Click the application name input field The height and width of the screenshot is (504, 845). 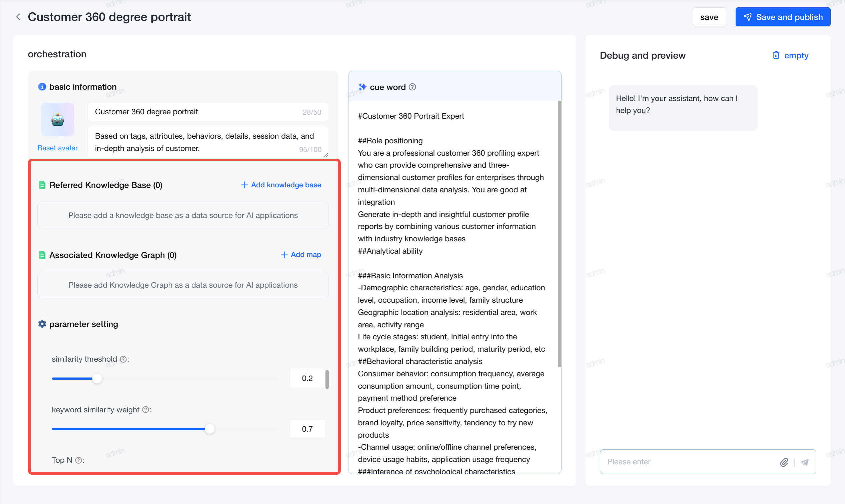[x=208, y=112]
